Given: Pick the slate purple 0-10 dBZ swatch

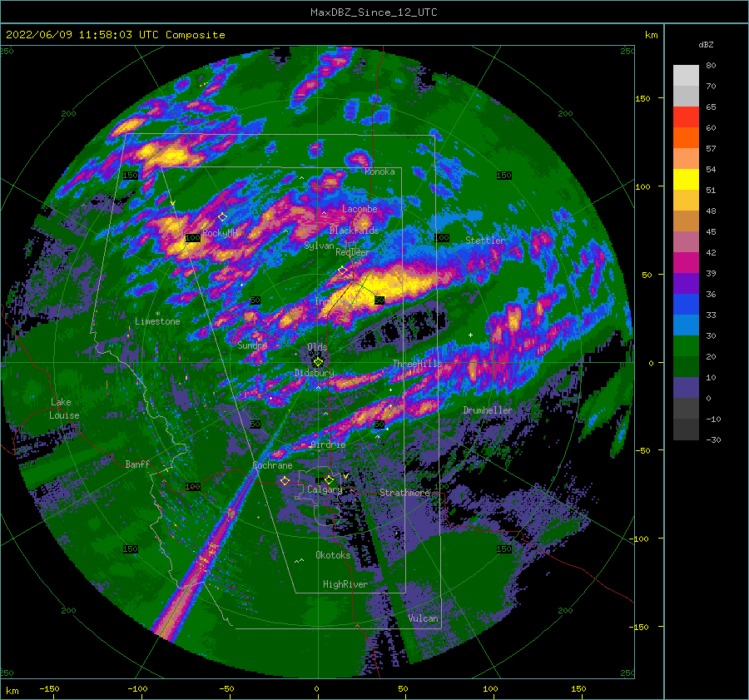Looking at the screenshot, I should (x=686, y=387).
